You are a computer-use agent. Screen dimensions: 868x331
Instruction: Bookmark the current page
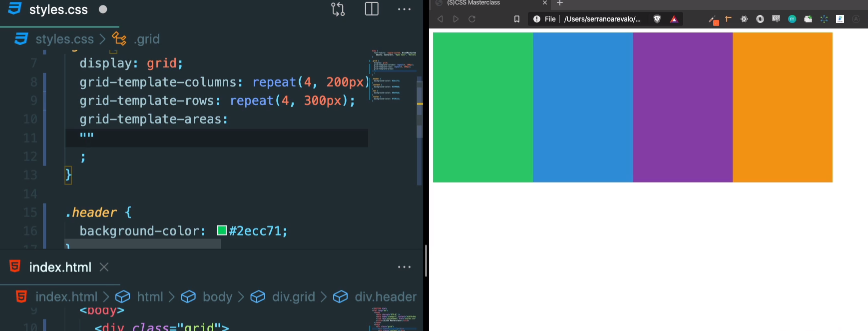coord(517,19)
